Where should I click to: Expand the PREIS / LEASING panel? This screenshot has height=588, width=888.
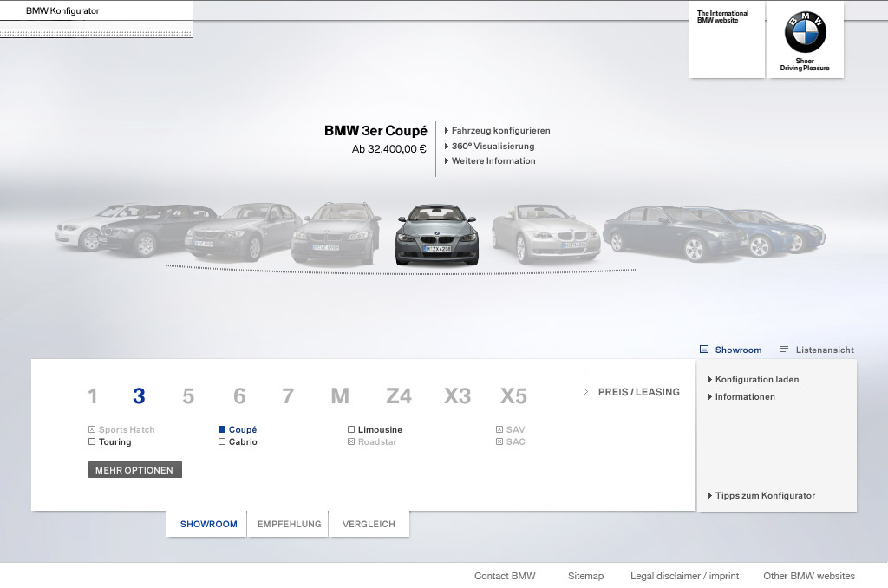point(639,392)
